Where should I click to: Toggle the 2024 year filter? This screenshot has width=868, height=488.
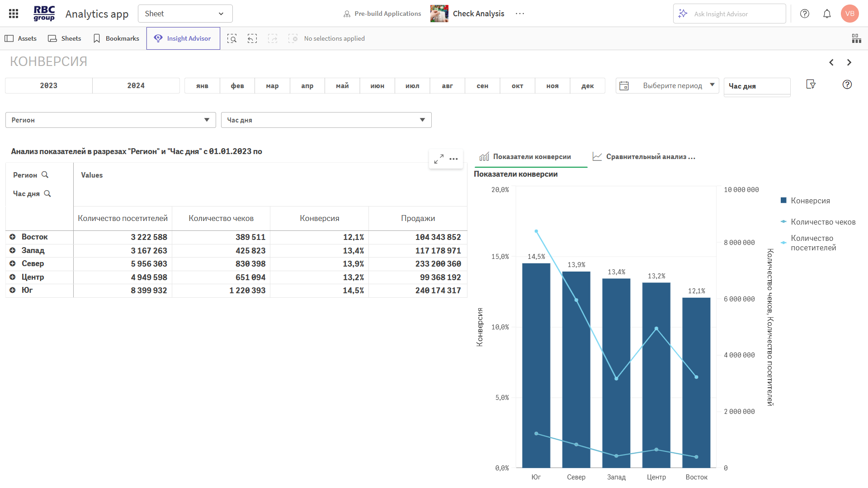pyautogui.click(x=136, y=85)
